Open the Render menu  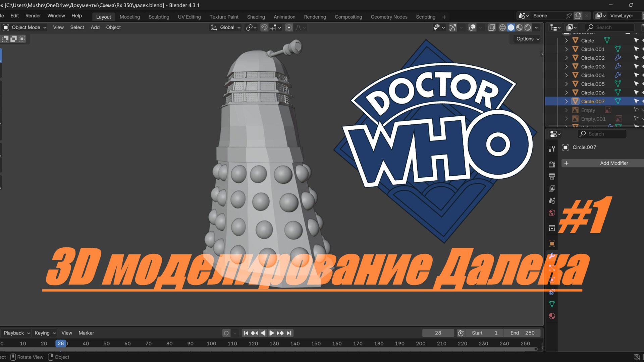(33, 16)
